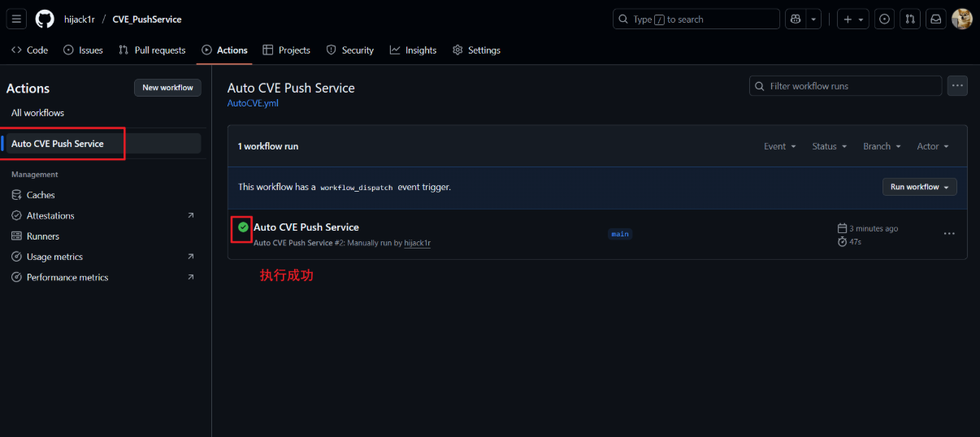980x437 pixels.
Task: Click the stopwatch icon next to 47s
Action: (842, 242)
